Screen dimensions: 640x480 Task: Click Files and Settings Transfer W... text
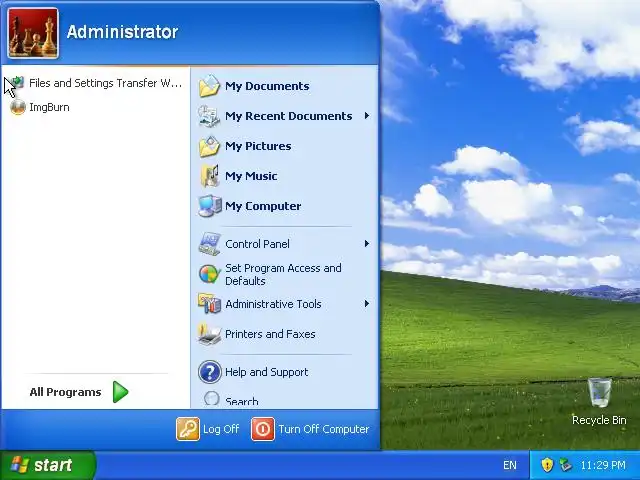pos(105,83)
